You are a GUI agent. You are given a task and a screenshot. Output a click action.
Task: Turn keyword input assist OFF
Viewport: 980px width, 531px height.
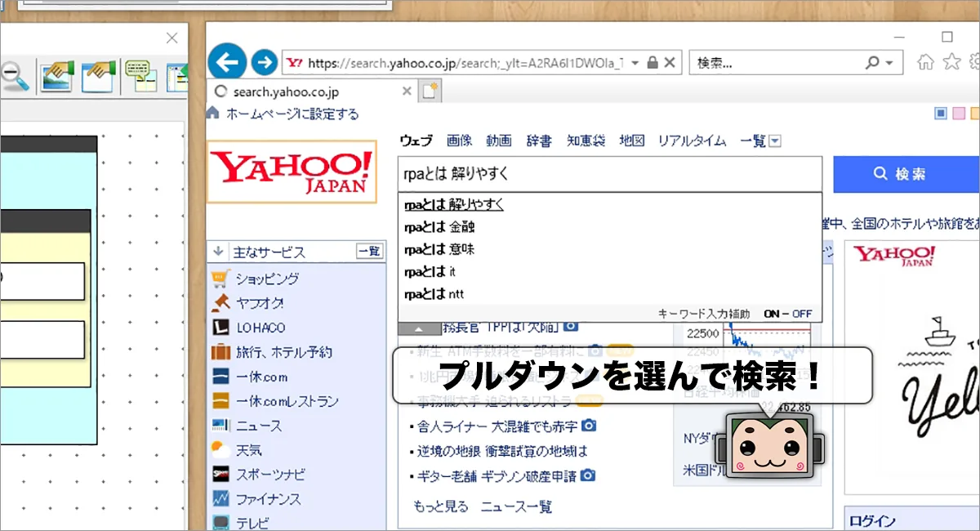coord(802,314)
